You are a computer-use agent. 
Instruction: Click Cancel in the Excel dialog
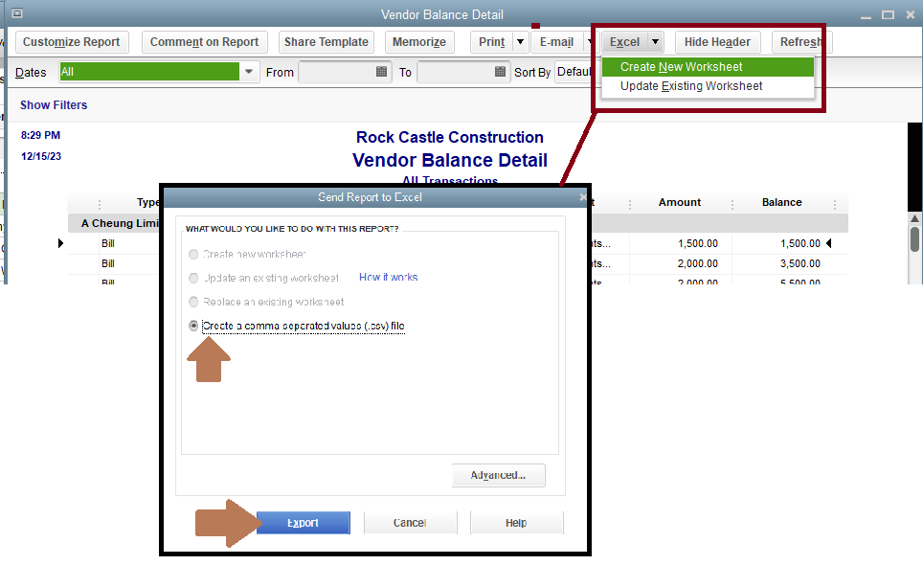click(x=410, y=523)
